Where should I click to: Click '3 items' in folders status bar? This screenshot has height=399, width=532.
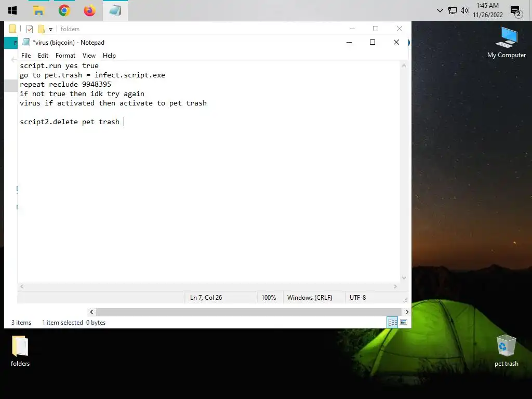[x=21, y=323]
